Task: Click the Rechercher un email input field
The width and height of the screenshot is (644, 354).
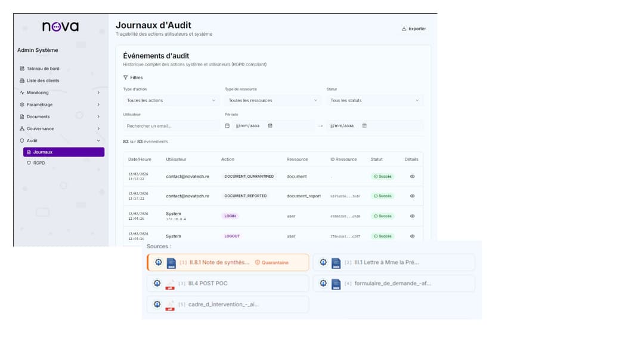Action: click(x=170, y=126)
